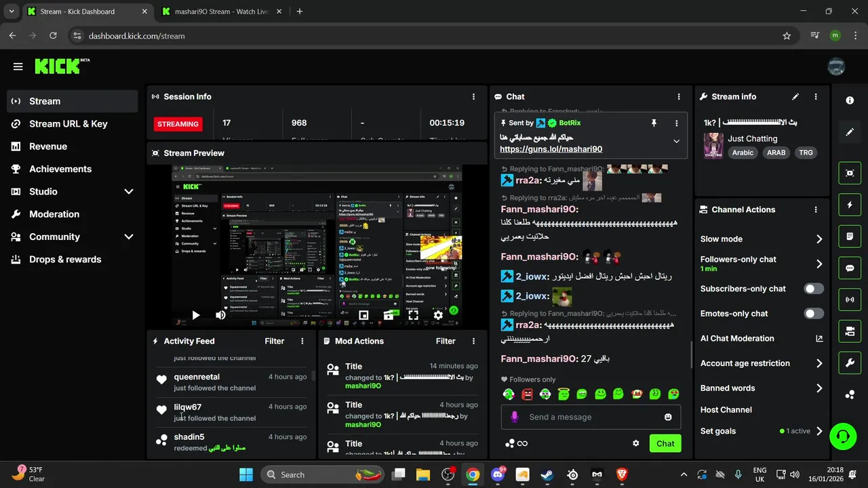This screenshot has height=488, width=868.
Task: Open Drops & rewards
Action: pyautogui.click(x=73, y=260)
